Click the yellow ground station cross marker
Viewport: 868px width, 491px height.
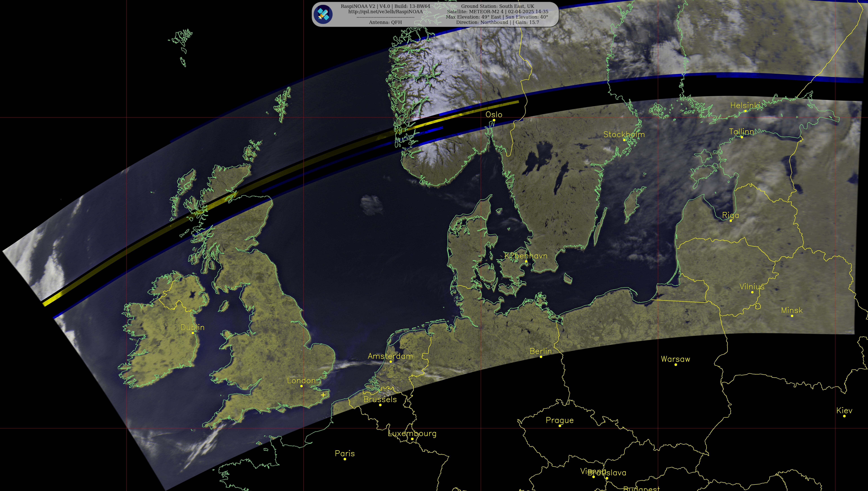(x=323, y=395)
